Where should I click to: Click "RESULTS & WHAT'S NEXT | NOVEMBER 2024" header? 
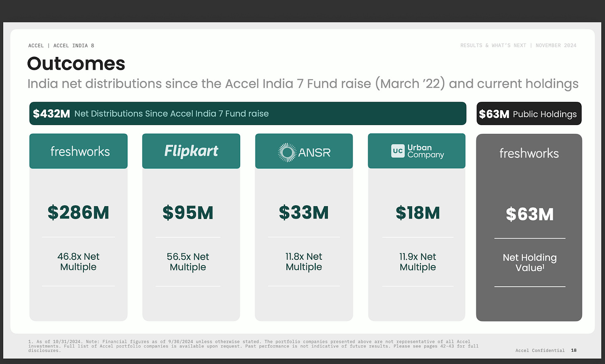click(x=518, y=45)
